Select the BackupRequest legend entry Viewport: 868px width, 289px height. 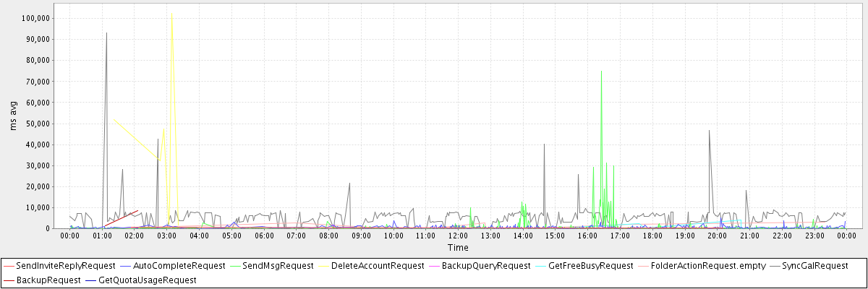coord(48,280)
